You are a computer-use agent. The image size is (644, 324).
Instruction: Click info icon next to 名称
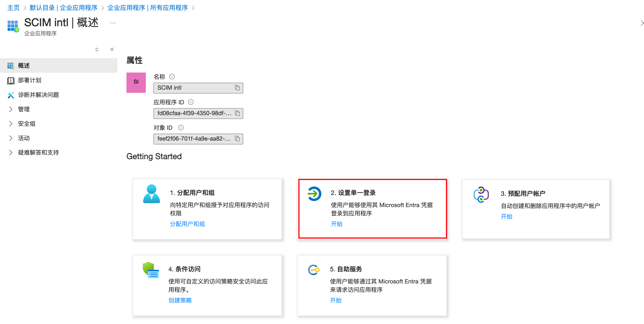coord(172,77)
